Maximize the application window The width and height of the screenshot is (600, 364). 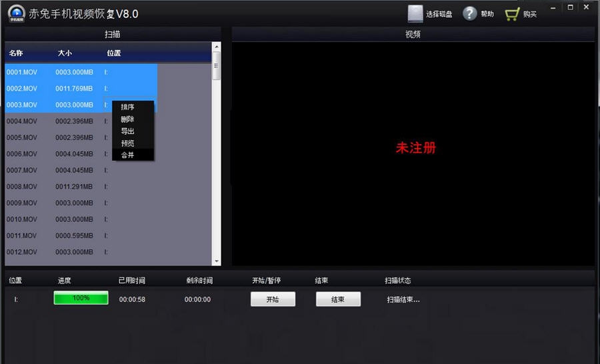click(x=570, y=7)
